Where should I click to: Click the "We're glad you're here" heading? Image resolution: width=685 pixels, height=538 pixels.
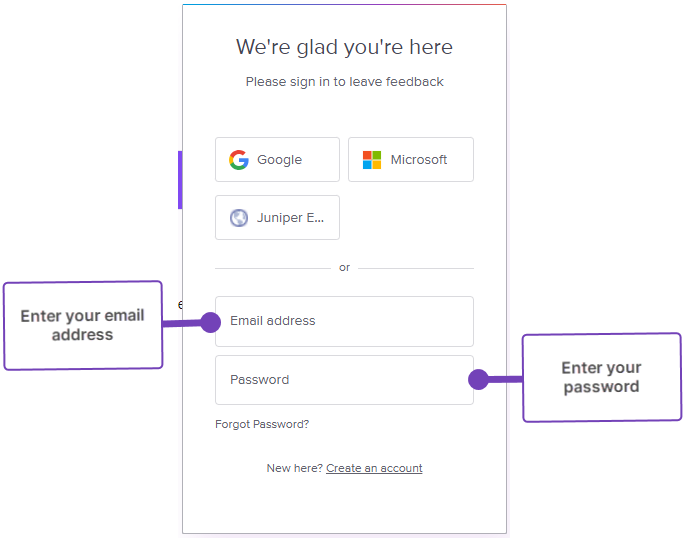(x=344, y=47)
